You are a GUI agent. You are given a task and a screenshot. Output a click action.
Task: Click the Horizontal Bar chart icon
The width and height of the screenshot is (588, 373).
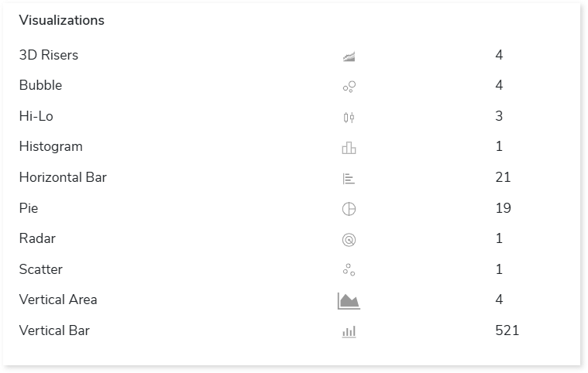(x=349, y=179)
